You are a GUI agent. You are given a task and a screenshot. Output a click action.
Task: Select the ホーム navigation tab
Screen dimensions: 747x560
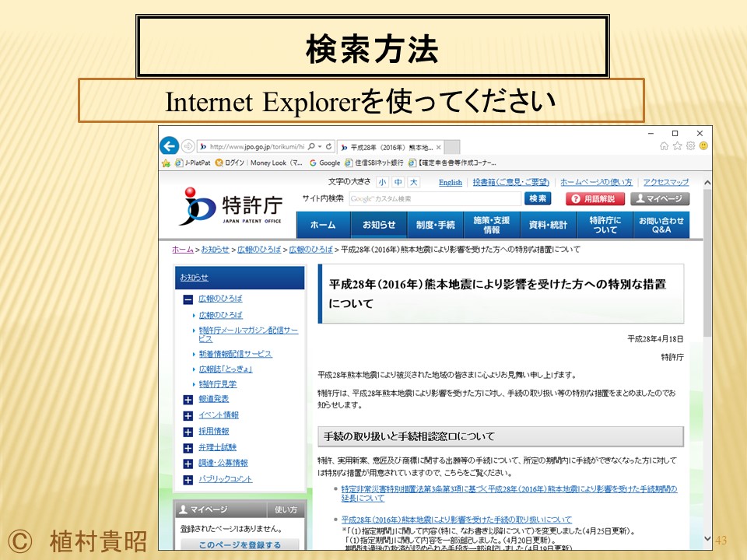point(323,225)
